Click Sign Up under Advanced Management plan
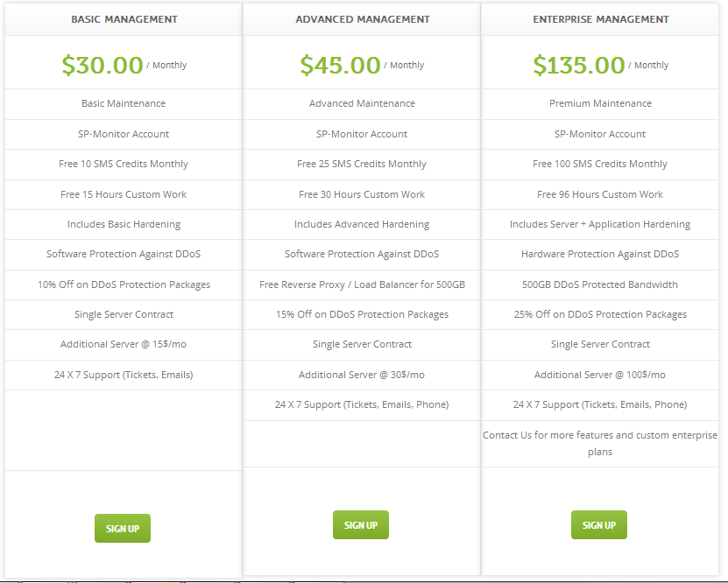 361,525
